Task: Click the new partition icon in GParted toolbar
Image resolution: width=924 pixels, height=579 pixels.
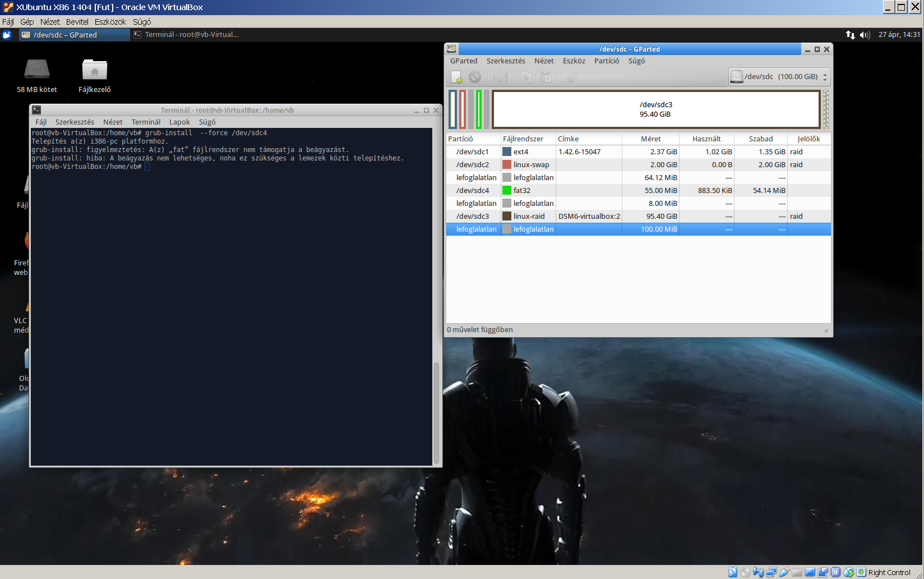Action: pos(456,77)
